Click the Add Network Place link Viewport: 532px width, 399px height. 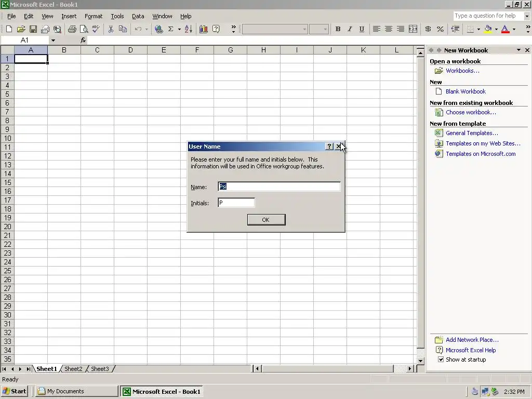(472, 340)
